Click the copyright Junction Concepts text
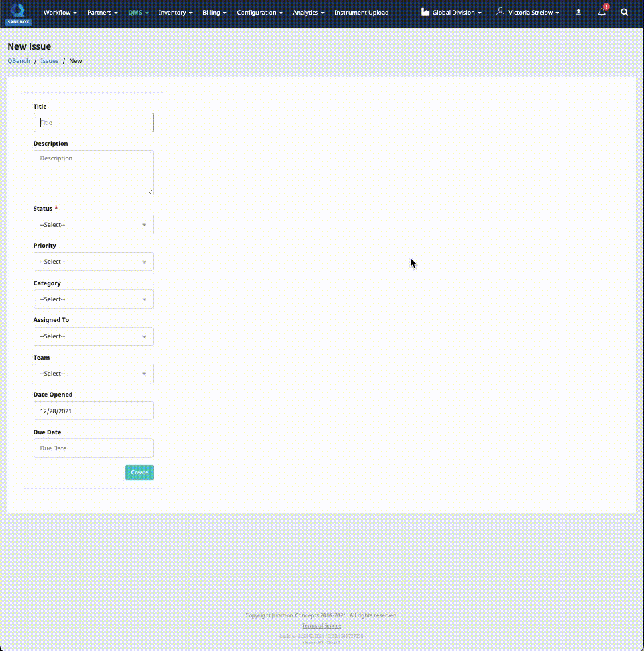 321,615
